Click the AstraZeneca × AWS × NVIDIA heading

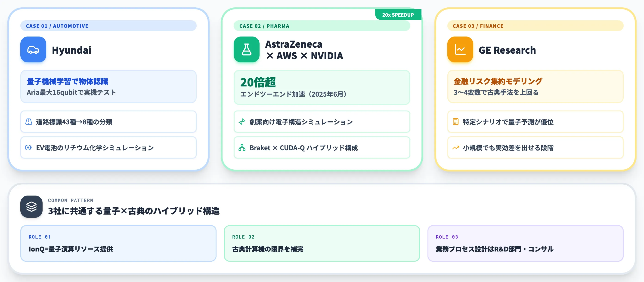(304, 50)
